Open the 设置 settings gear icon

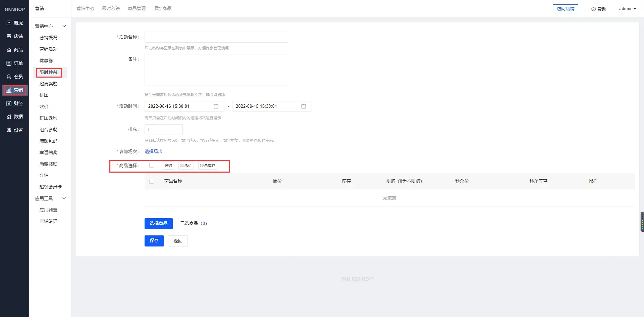[x=9, y=130]
